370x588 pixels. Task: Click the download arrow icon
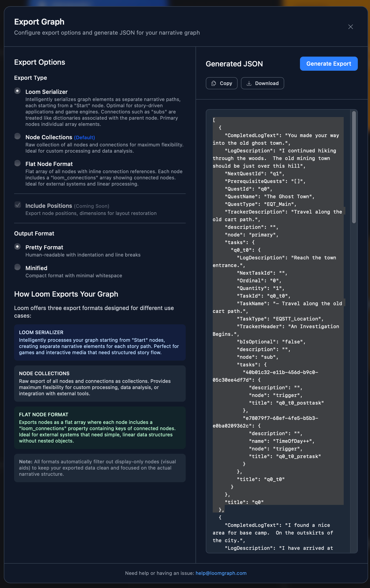[x=249, y=83]
